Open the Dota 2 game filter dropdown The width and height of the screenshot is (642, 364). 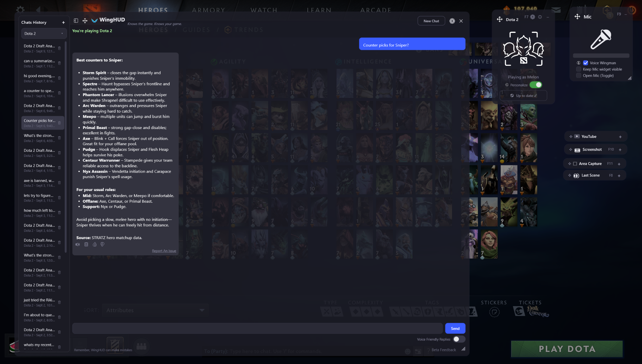click(44, 34)
